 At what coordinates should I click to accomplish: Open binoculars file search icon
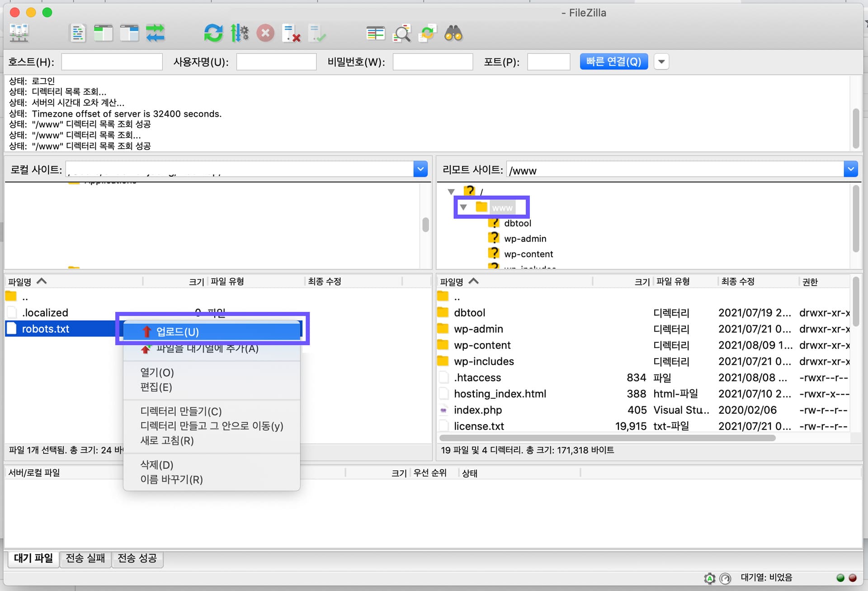453,33
